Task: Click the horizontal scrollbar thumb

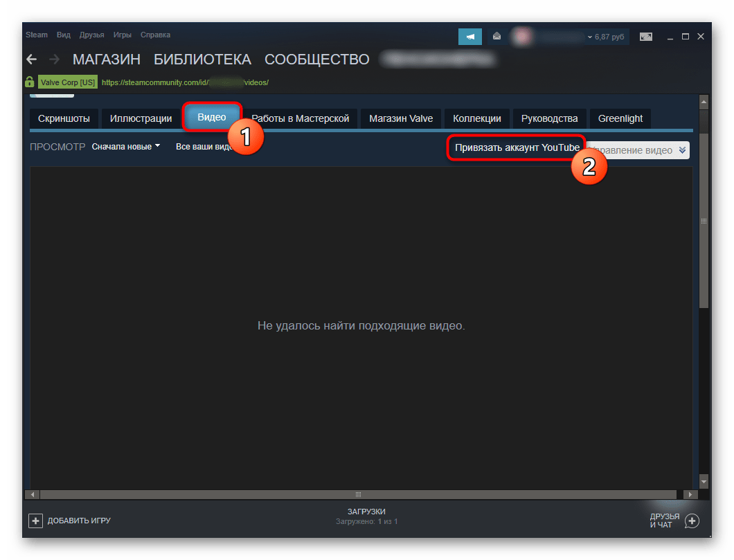Action: coord(358,495)
